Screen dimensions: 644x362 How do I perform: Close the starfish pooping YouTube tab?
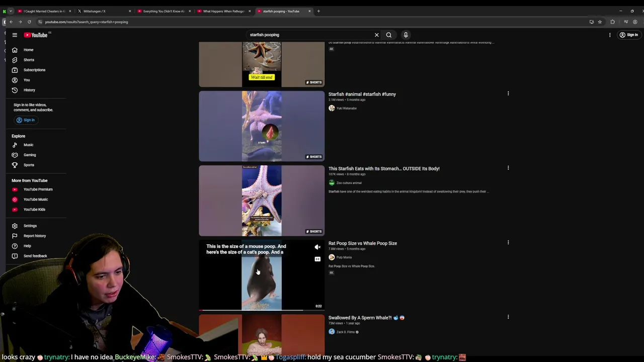tap(309, 11)
